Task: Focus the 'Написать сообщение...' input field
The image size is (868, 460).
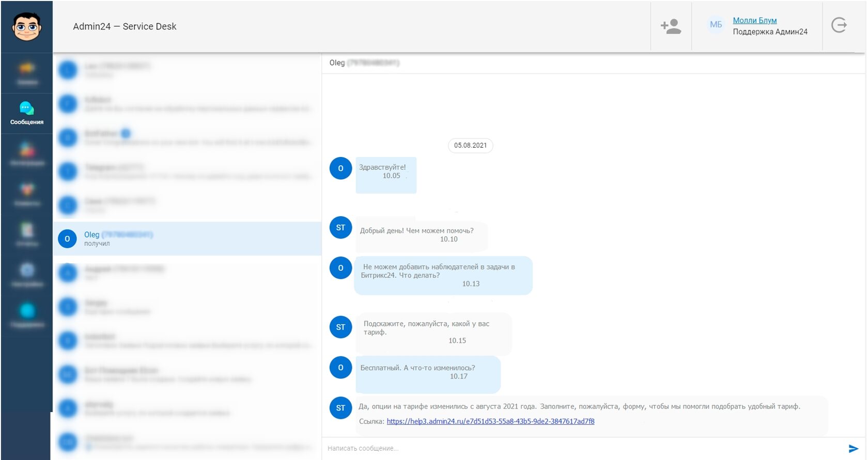Action: click(584, 448)
